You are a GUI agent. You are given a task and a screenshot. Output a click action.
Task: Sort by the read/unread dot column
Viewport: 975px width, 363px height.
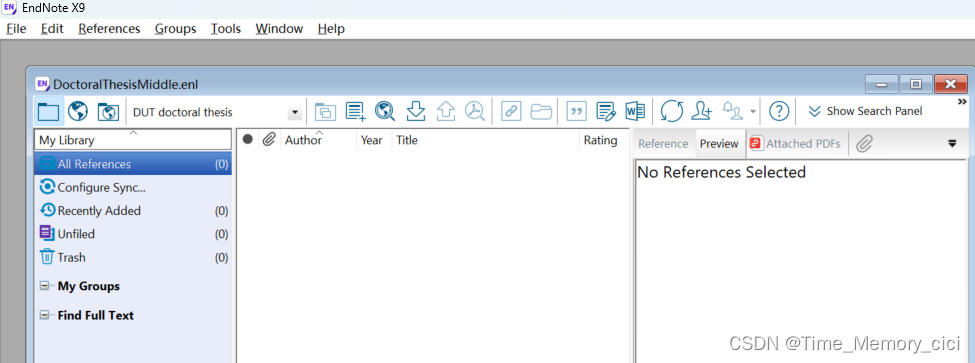pyautogui.click(x=247, y=140)
